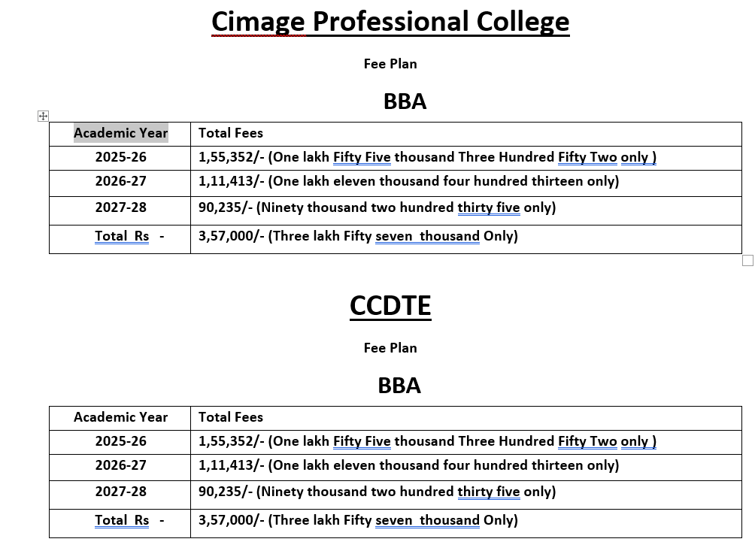
Task: Select the 2026-27 cell in the second table
Action: pyautogui.click(x=120, y=465)
